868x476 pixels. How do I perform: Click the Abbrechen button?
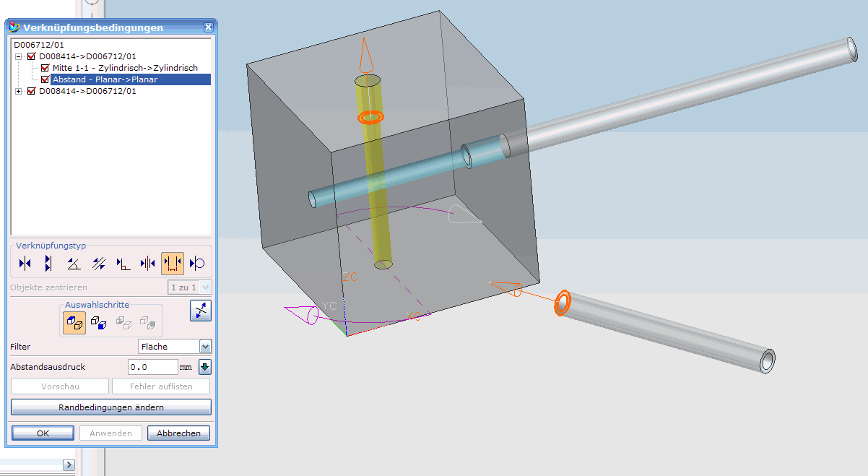click(178, 433)
